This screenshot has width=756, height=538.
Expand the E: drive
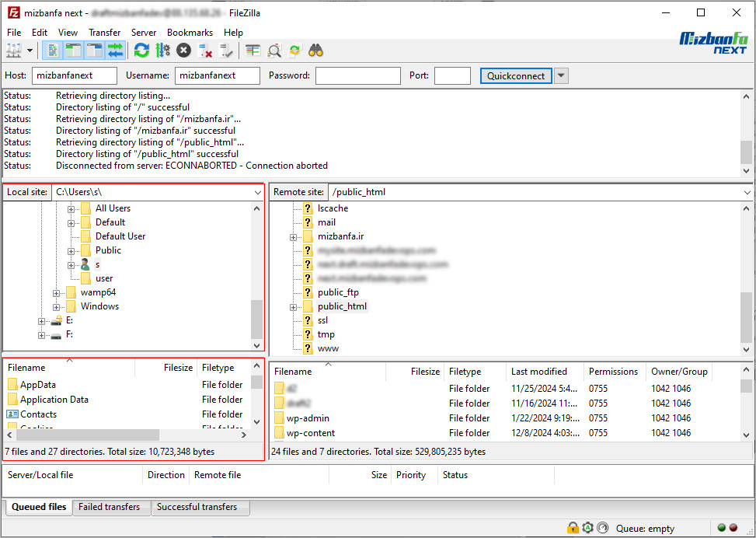(41, 321)
